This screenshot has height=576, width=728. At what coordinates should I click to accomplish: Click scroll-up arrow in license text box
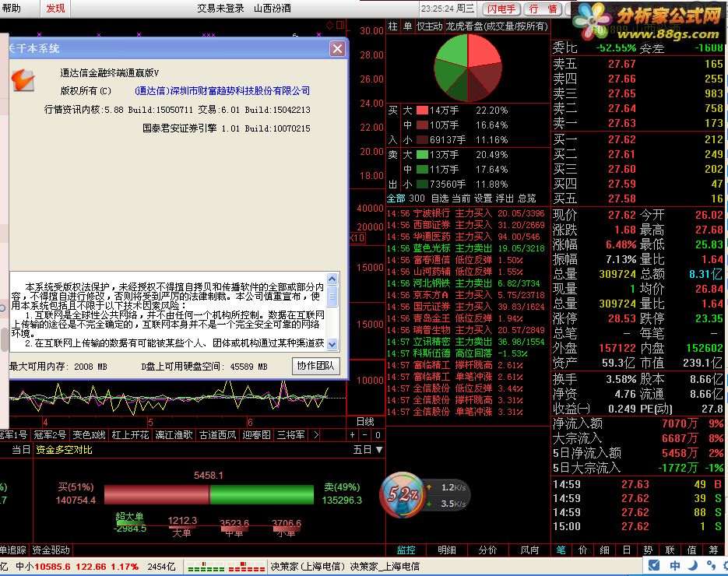pos(332,279)
